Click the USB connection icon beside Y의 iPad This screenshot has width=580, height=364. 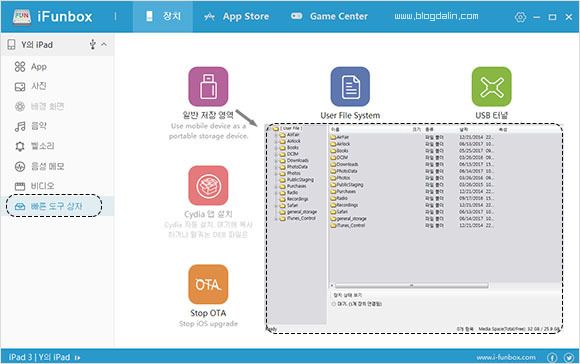coord(92,44)
